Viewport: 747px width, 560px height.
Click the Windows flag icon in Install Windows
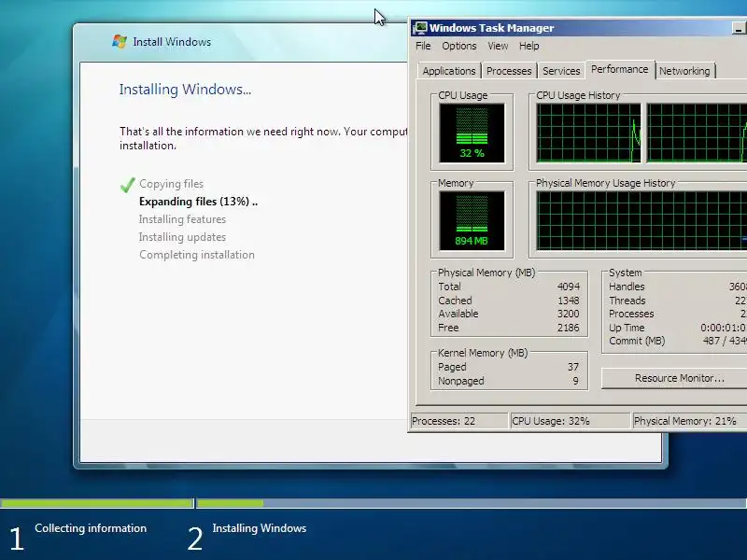tap(120, 41)
